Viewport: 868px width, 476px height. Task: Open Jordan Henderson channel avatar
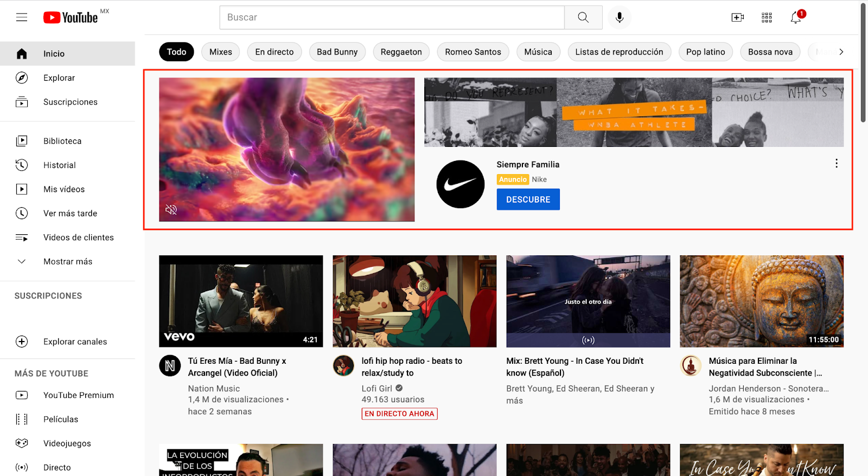tap(691, 366)
